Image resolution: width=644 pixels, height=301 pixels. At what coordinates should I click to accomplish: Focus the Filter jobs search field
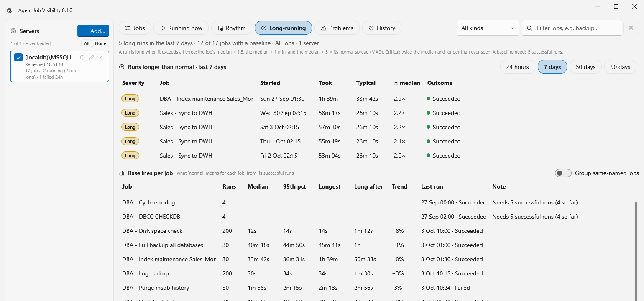(x=572, y=28)
